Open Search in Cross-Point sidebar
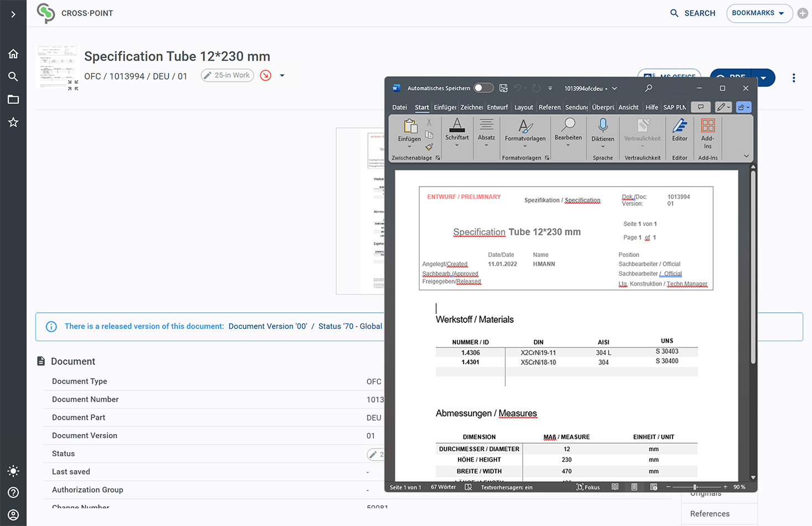 coord(13,76)
